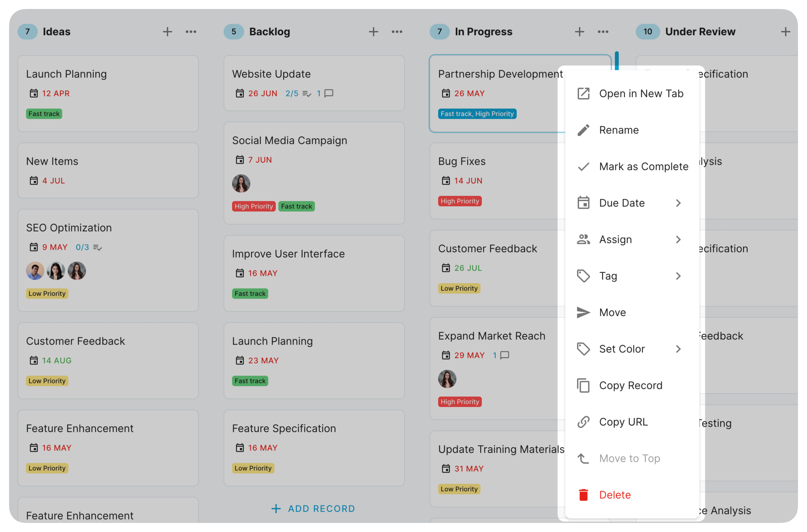Click the calendar icon on Launch Planning 12 APR
The image size is (807, 532).
(34, 93)
